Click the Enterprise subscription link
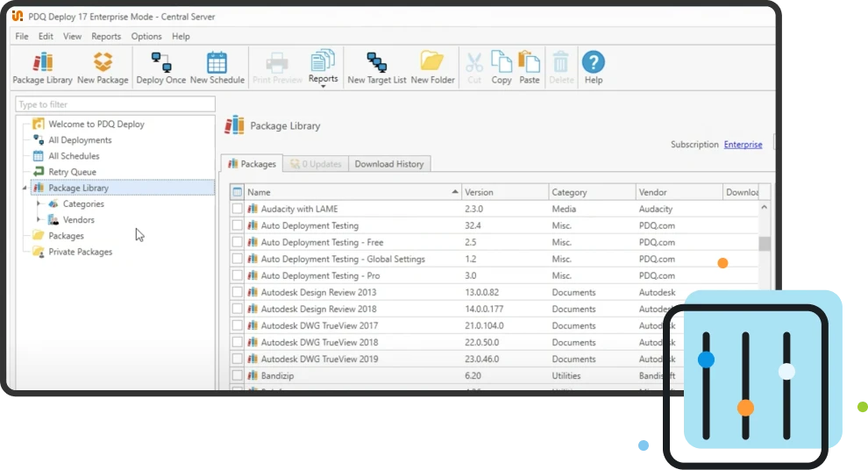 point(743,144)
